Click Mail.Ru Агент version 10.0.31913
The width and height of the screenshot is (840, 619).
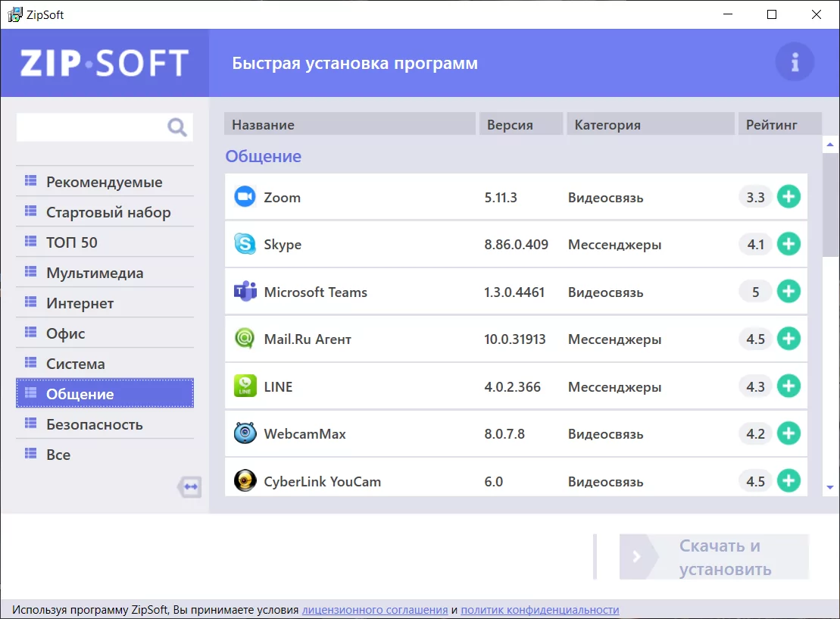click(514, 339)
